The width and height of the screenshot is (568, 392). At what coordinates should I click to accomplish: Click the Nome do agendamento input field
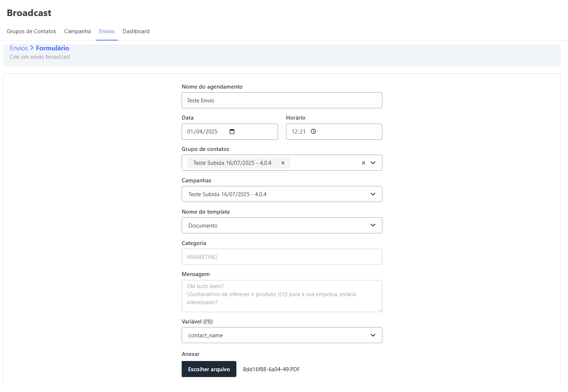[x=282, y=101]
